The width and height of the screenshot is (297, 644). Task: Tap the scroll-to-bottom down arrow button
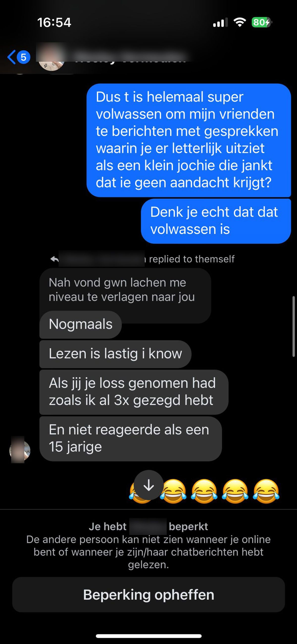point(148,485)
